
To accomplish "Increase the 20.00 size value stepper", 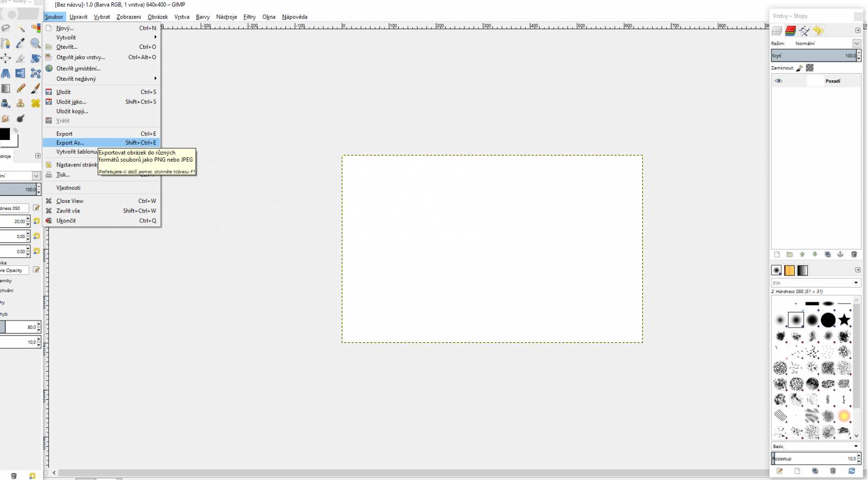I will (x=28, y=219).
